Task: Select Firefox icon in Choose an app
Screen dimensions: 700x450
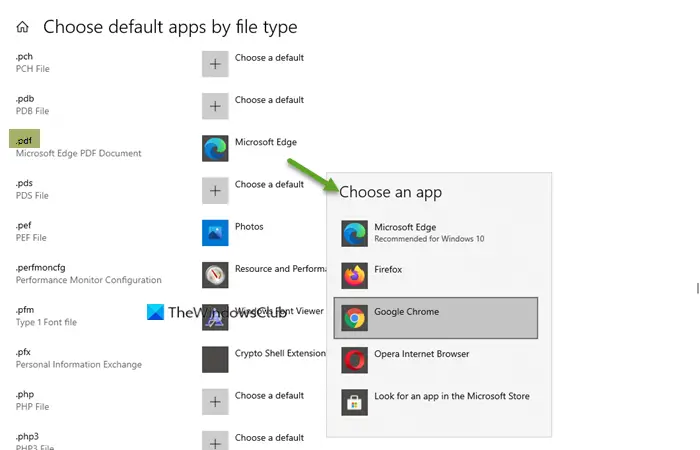Action: (354, 275)
